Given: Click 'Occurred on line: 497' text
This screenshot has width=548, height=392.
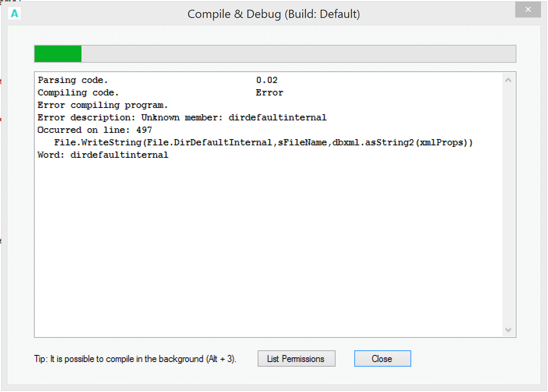Looking at the screenshot, I should coord(95,130).
